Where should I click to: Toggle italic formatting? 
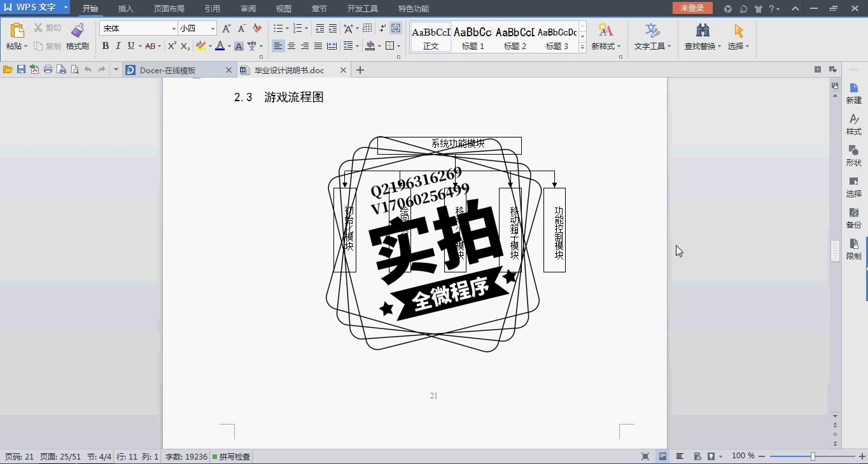pos(118,46)
